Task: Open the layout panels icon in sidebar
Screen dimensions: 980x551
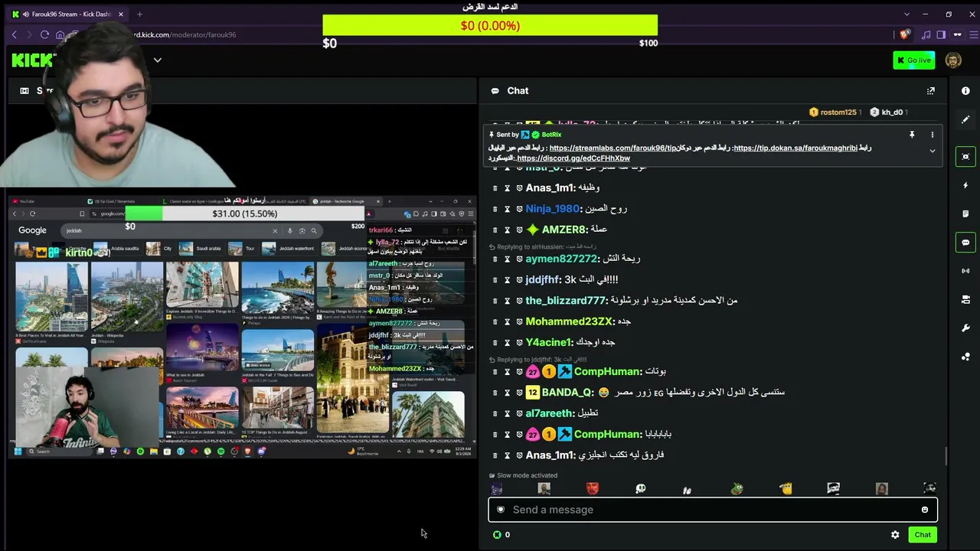Action: 965,299
